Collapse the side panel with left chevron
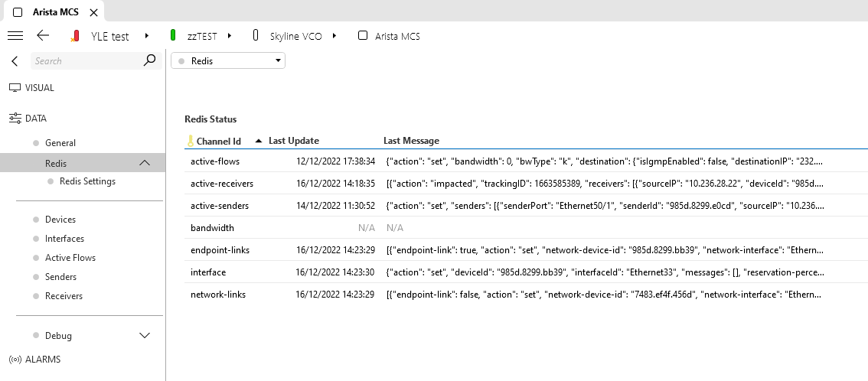The height and width of the screenshot is (381, 868). (15, 61)
